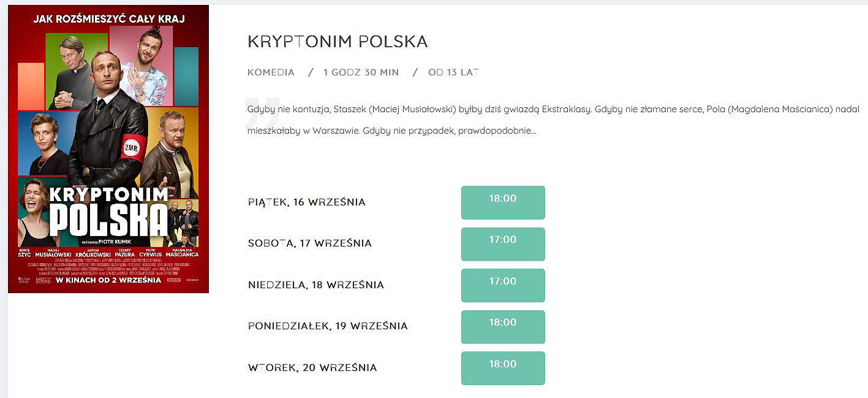Click the PIĄTEK, 16 WRZEŚNIA date label

click(x=307, y=202)
